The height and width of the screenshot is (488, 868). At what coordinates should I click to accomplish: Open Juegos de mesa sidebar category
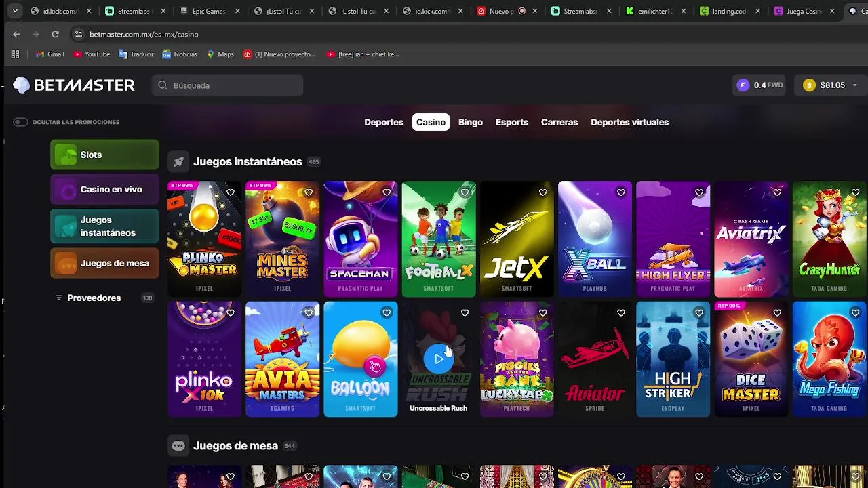pyautogui.click(x=104, y=263)
